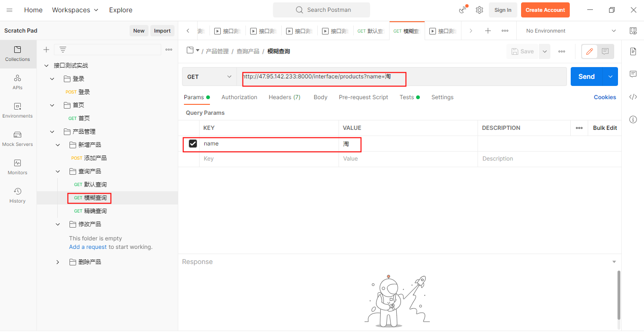Open the tab bar three-dot options
Image resolution: width=644 pixels, height=332 pixels.
coord(505,31)
